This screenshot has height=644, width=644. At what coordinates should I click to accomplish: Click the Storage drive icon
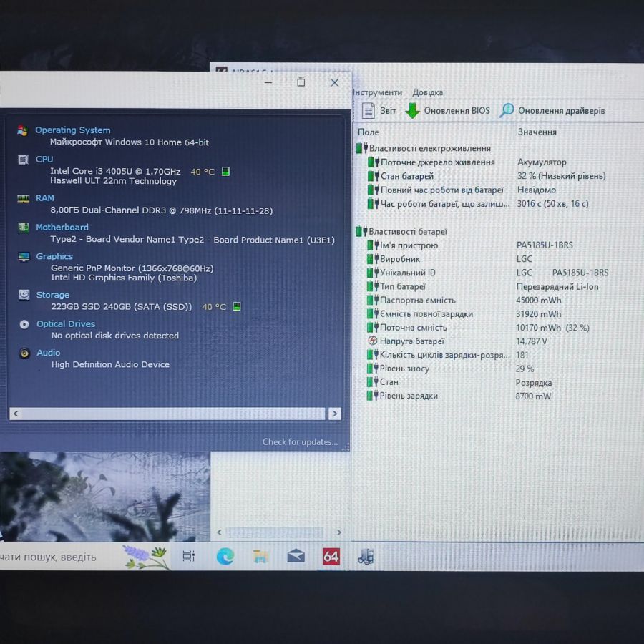tap(24, 295)
